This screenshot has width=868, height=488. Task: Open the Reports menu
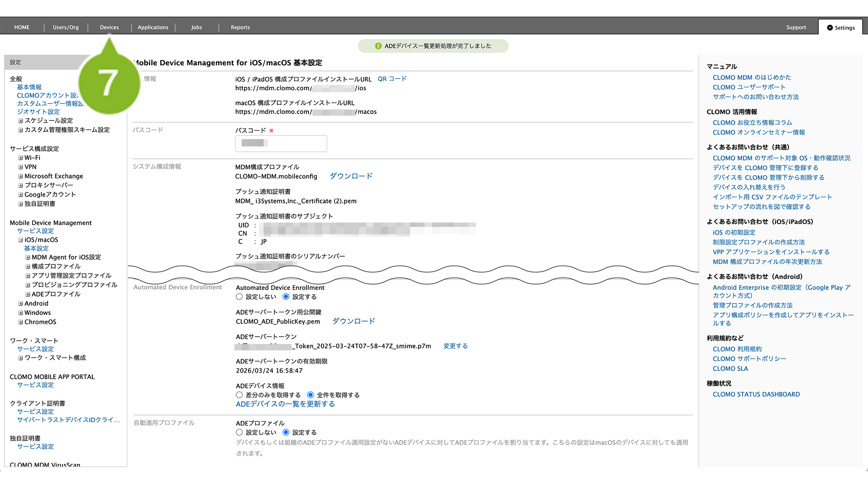(240, 27)
